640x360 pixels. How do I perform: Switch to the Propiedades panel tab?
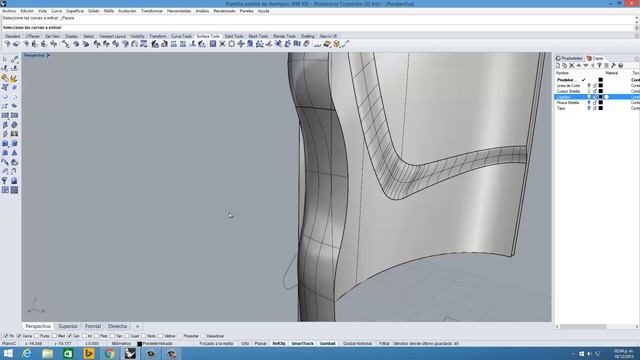(569, 58)
